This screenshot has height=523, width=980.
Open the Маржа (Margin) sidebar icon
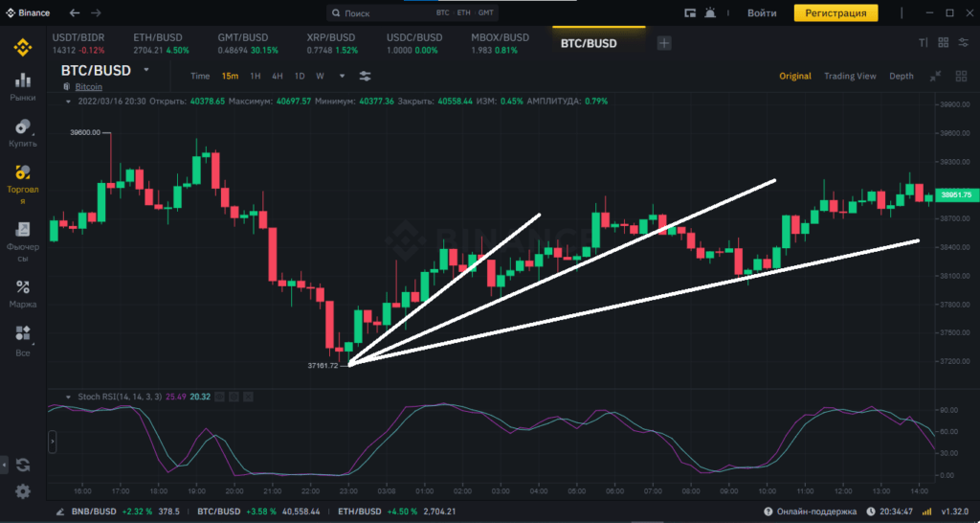point(23,293)
